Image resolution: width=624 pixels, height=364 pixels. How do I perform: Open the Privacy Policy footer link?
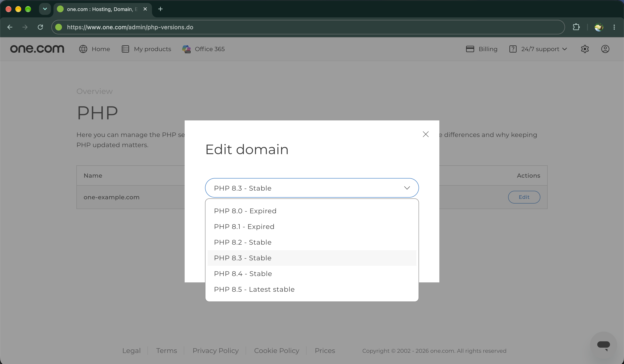[215, 351]
